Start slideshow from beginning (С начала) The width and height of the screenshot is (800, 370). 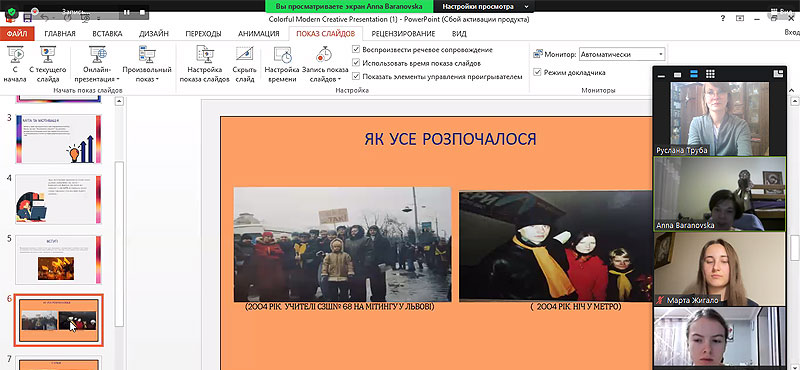point(15,65)
